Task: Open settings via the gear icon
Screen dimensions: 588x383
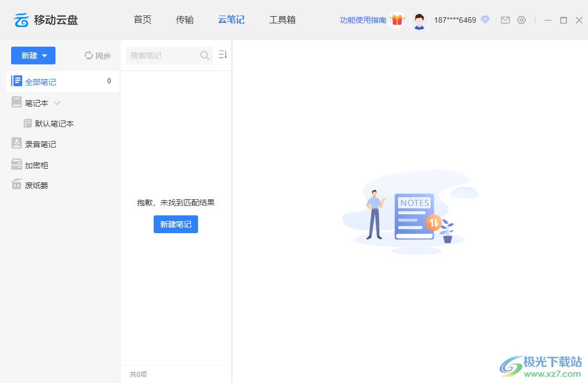Action: [521, 20]
